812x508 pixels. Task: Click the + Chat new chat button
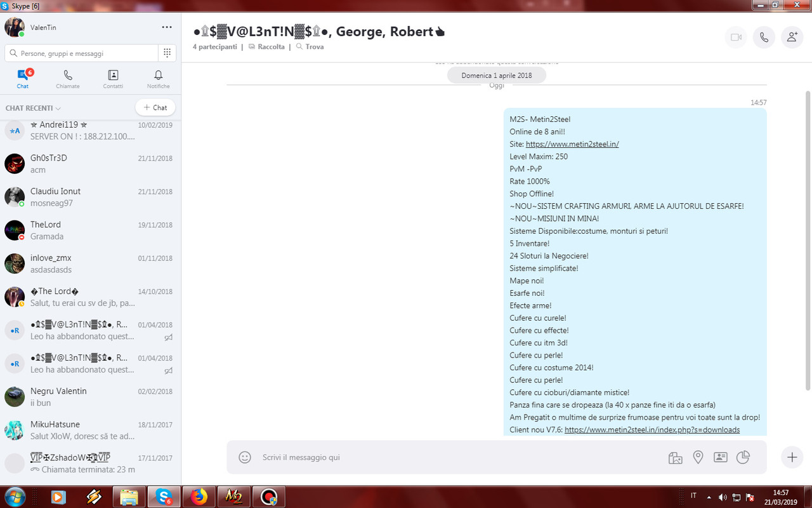[x=155, y=107]
